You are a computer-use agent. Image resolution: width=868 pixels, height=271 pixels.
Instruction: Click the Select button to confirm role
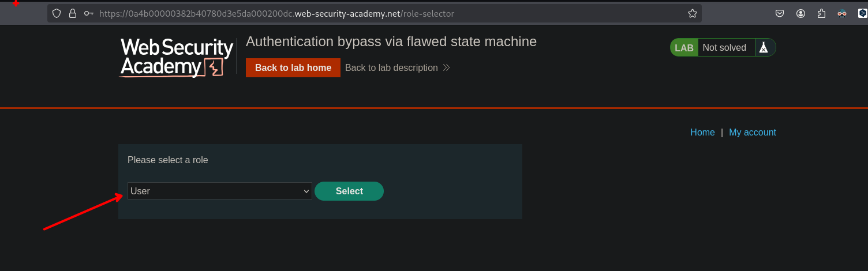(x=349, y=191)
